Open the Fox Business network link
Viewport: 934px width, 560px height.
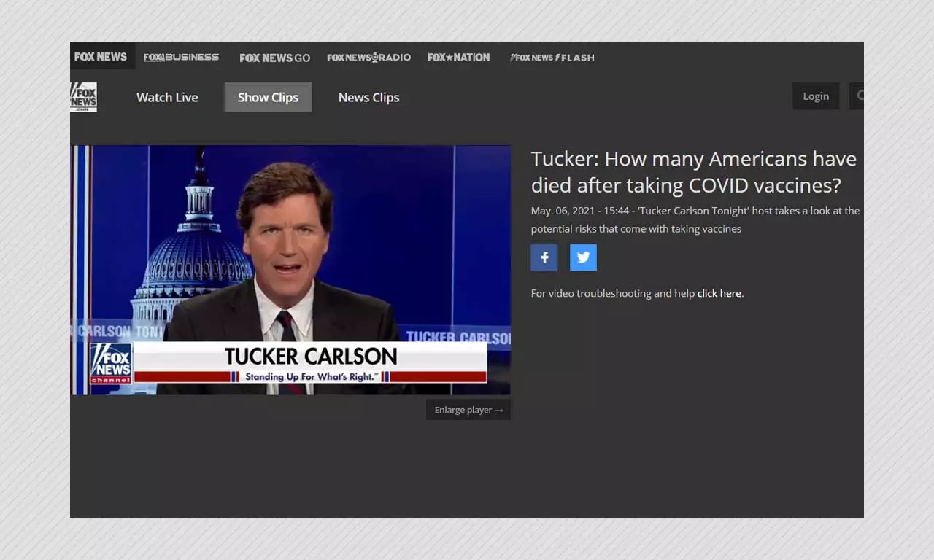coord(181,57)
